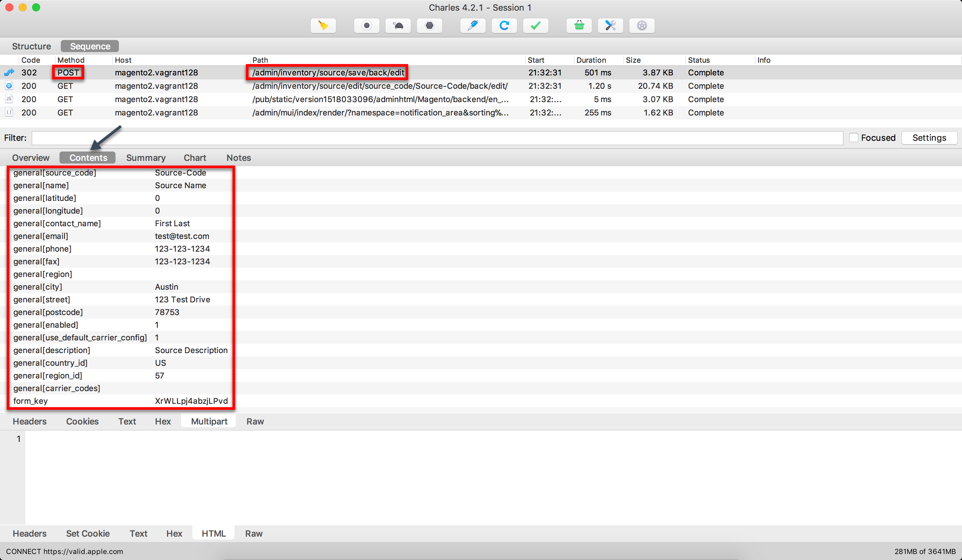Viewport: 962px width, 560px height.
Task: Open the settings gear icon in toolbar
Action: (641, 26)
